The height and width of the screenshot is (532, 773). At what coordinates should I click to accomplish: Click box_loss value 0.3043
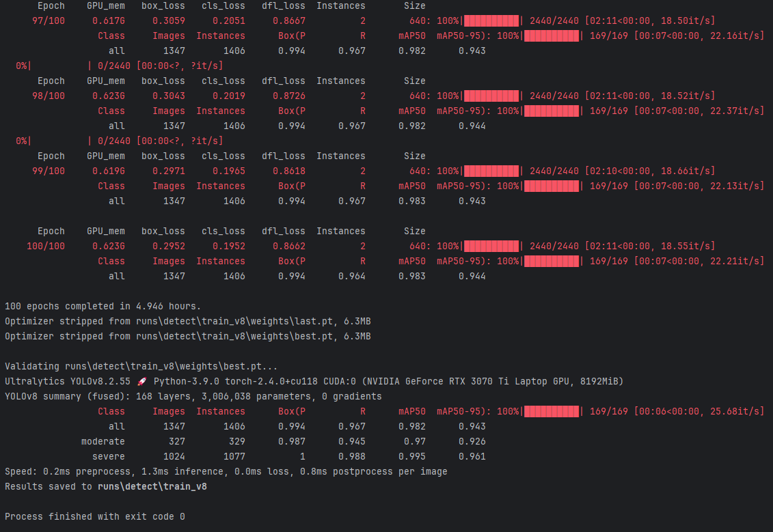pyautogui.click(x=169, y=96)
